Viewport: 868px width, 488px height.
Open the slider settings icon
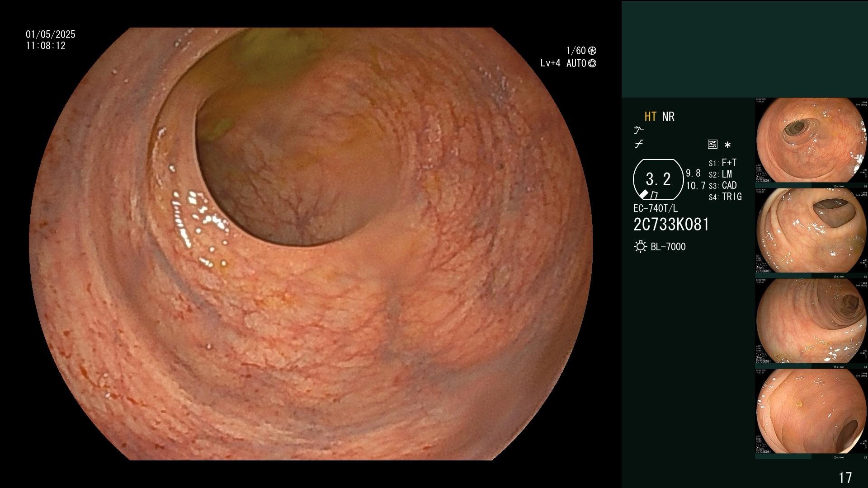[712, 145]
